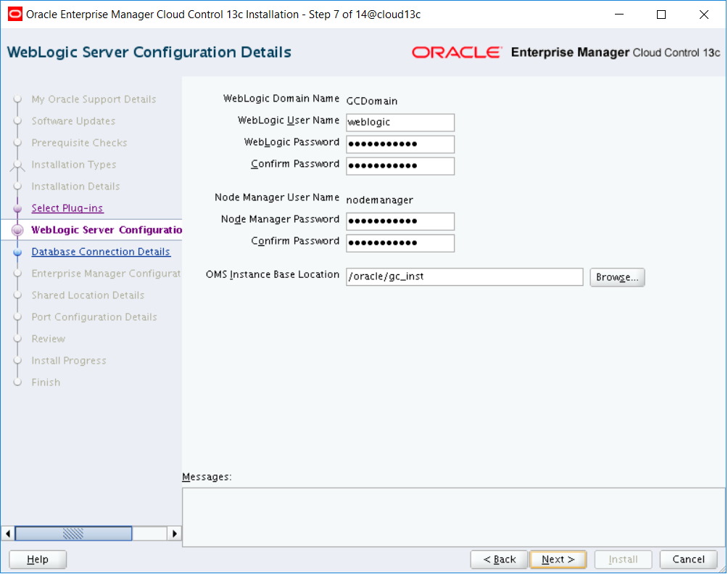This screenshot has width=728, height=574.
Task: Jump to Database Connection Details step
Action: click(101, 252)
